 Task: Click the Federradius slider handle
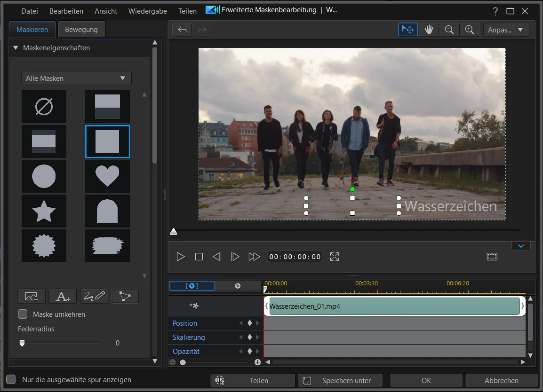22,343
